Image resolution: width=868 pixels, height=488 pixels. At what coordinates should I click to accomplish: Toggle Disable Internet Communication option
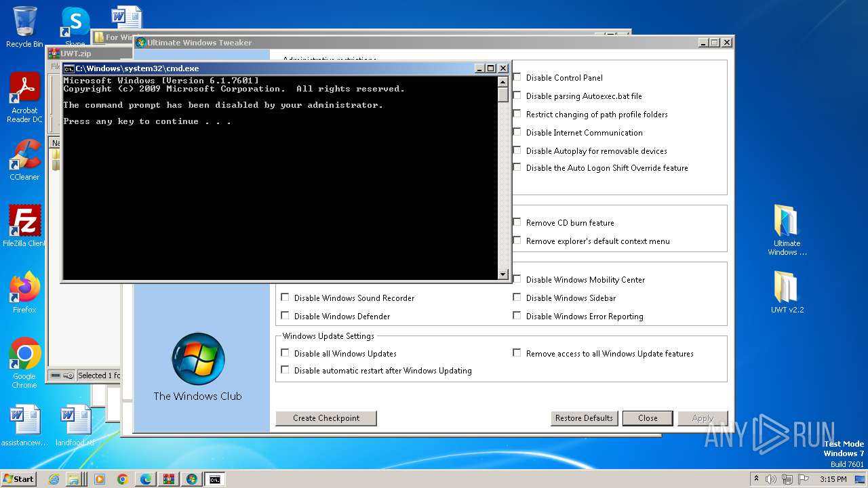[517, 132]
